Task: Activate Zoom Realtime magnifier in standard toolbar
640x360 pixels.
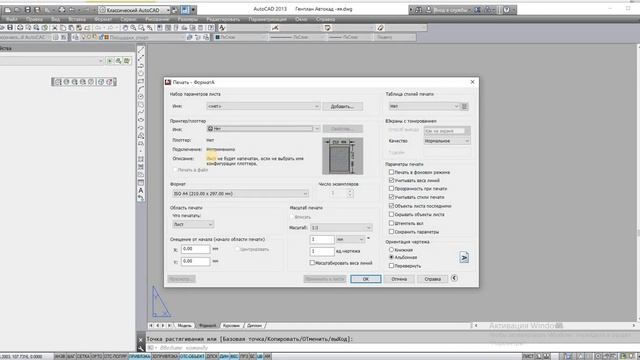Action: (x=133, y=28)
